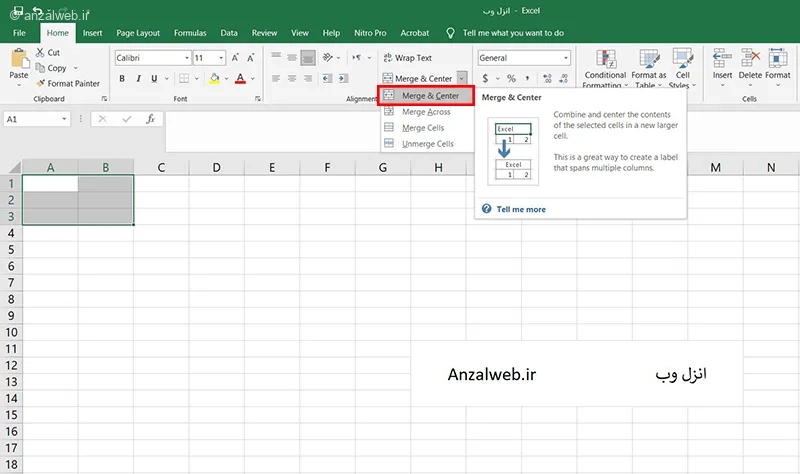Screen dimensions: 800x474
Task: Choose Unmerge Cells from the menu
Action: (x=428, y=144)
